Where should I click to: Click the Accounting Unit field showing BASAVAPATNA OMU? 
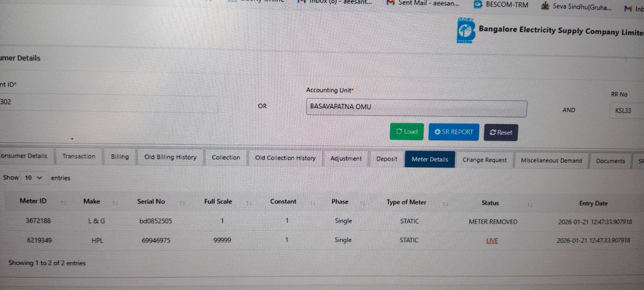pyautogui.click(x=417, y=108)
